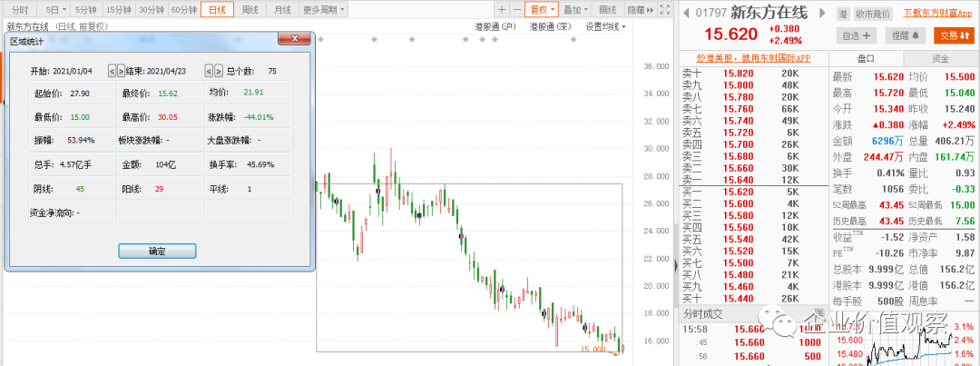Image resolution: width=980 pixels, height=366 pixels.
Task: Select 月线 monthly chart tab
Action: pos(282,10)
